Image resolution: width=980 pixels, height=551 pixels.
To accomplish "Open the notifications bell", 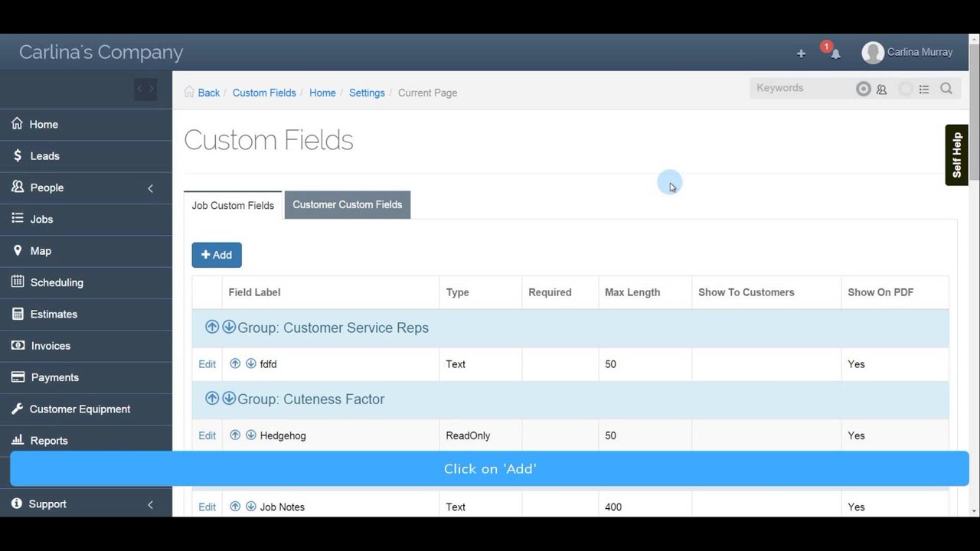I will click(835, 54).
